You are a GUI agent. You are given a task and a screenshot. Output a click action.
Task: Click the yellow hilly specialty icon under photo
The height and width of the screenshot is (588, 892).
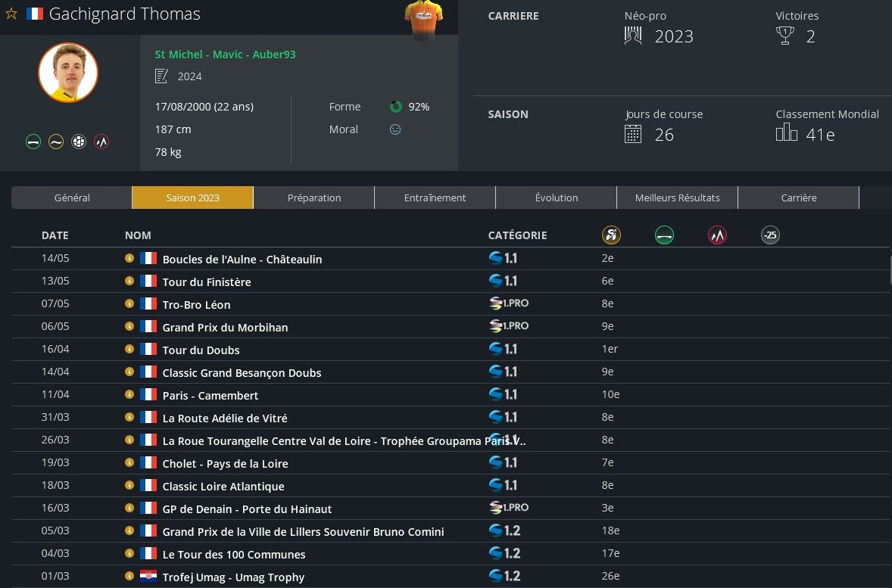56,142
